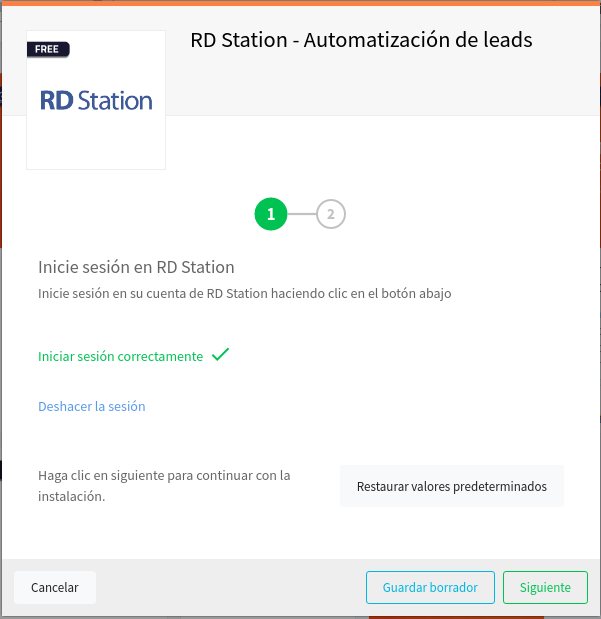Image resolution: width=601 pixels, height=619 pixels.
Task: Select step 1 in the wizard
Action: click(271, 214)
